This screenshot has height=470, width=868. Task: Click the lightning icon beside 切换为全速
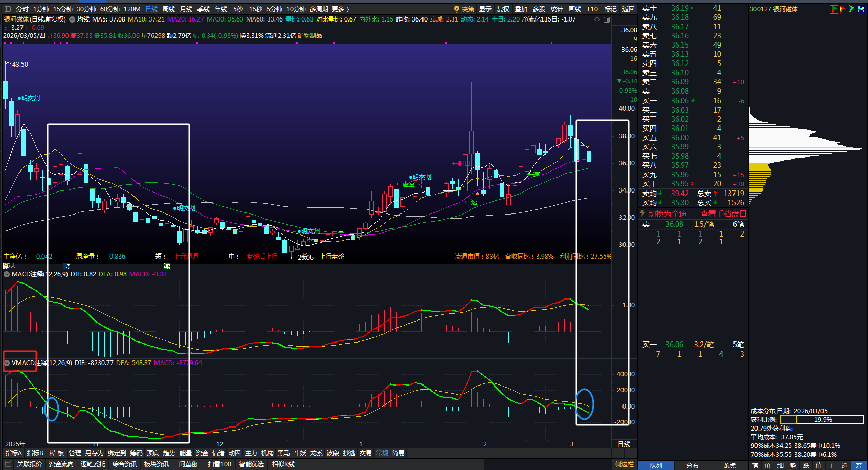tap(642, 213)
